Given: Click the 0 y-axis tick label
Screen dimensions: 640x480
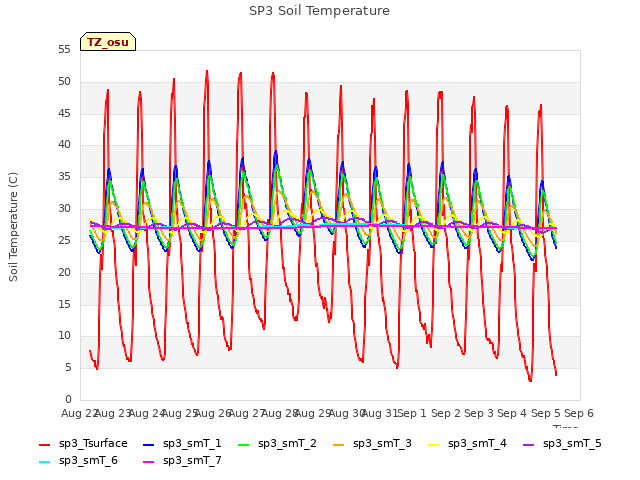Looking at the screenshot, I should pyautogui.click(x=68, y=400).
